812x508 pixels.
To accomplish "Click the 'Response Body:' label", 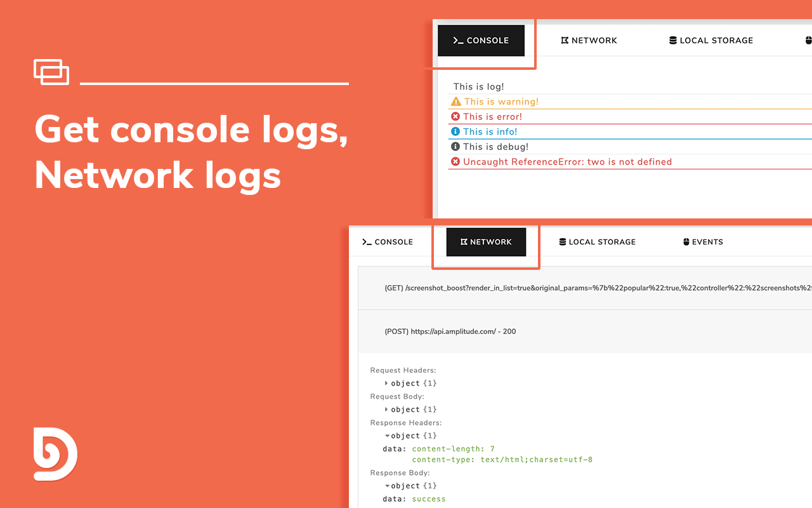I will (400, 472).
